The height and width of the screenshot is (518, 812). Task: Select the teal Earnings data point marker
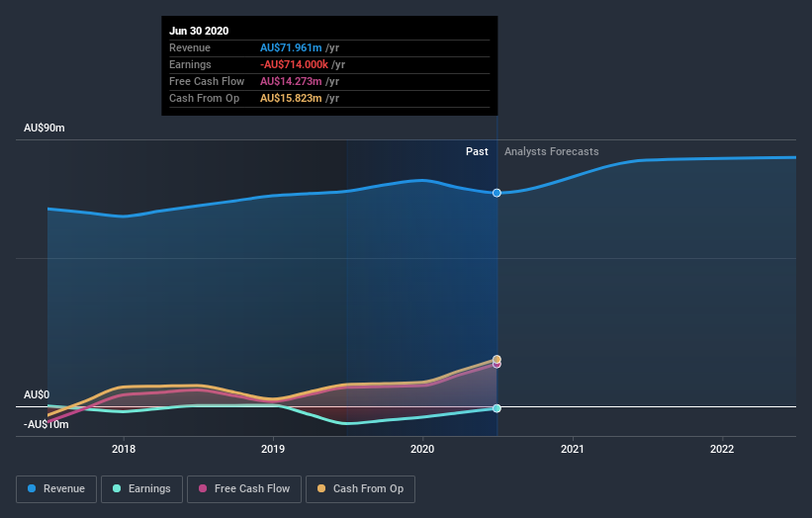point(496,408)
